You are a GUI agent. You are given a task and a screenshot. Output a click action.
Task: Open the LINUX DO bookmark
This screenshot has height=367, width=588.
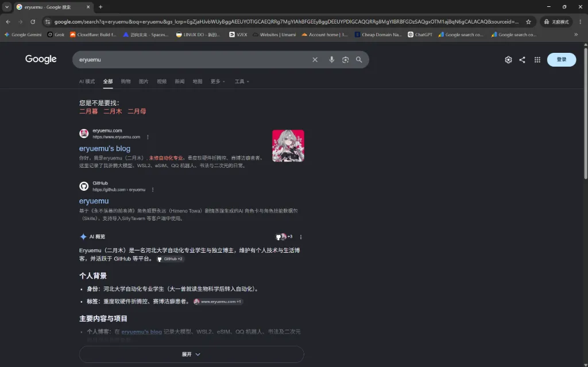coord(198,34)
